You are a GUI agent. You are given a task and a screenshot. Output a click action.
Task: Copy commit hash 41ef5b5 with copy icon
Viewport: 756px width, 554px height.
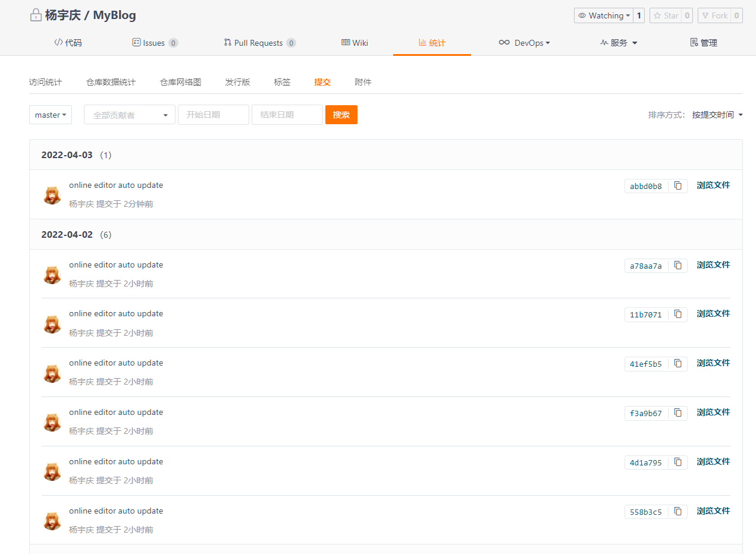pyautogui.click(x=677, y=364)
